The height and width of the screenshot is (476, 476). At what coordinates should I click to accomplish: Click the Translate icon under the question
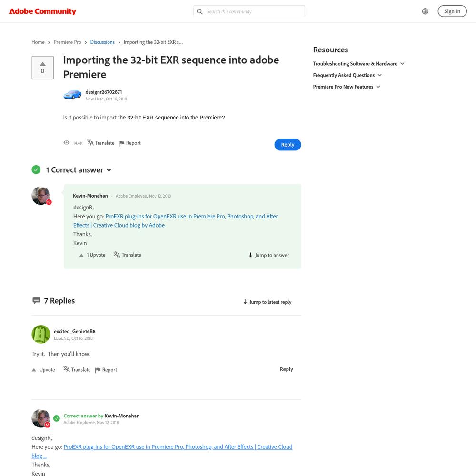tap(90, 143)
